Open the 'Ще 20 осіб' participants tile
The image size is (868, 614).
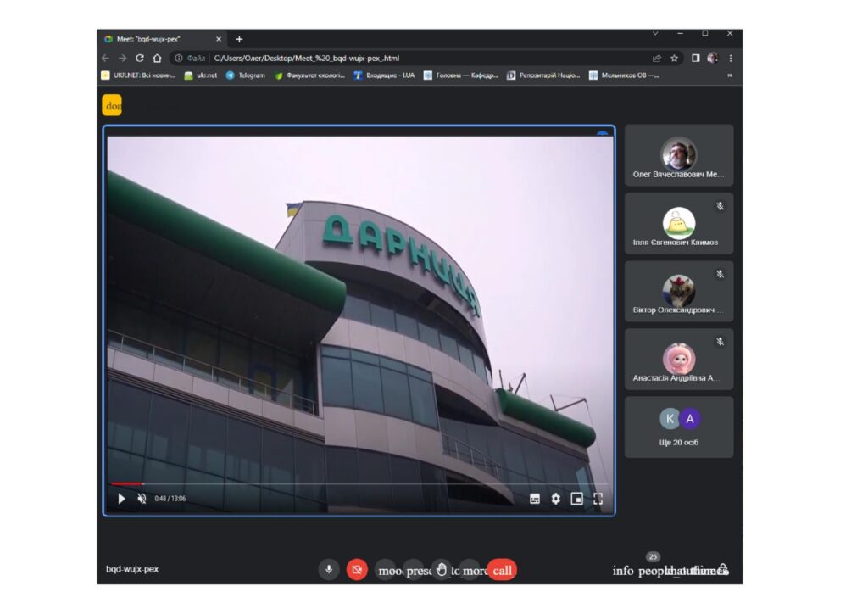(x=679, y=427)
